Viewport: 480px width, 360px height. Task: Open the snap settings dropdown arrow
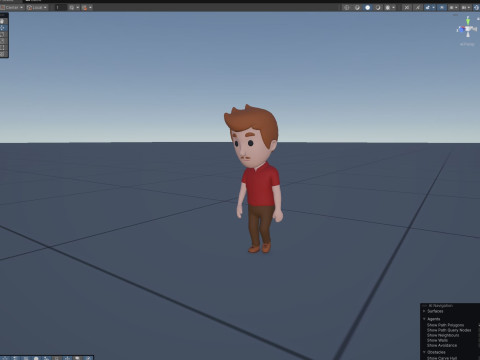pyautogui.click(x=469, y=7)
